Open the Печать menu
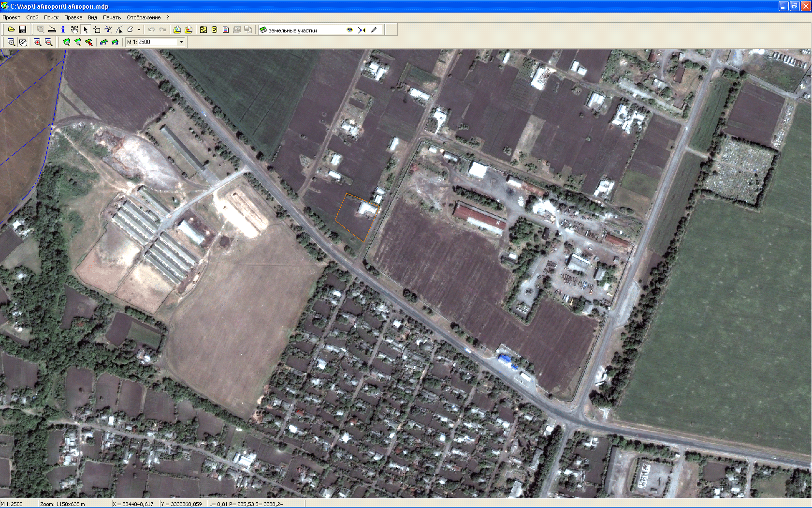Screen dimensions: 812x508 [112, 17]
